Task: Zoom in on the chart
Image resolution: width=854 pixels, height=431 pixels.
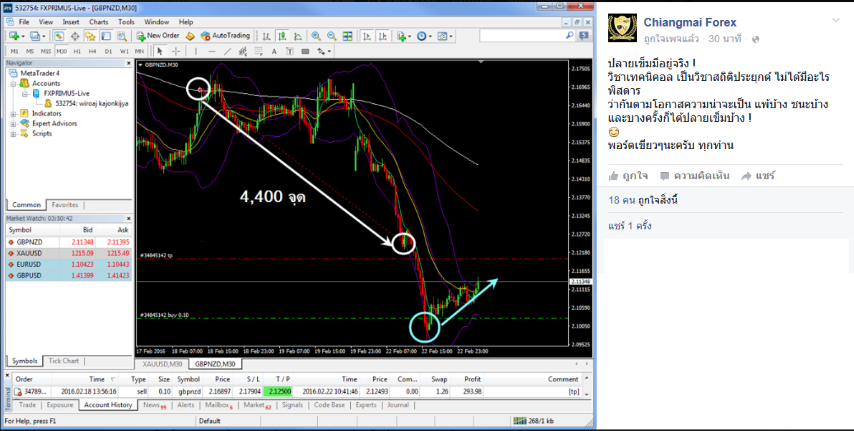Action: [316, 36]
